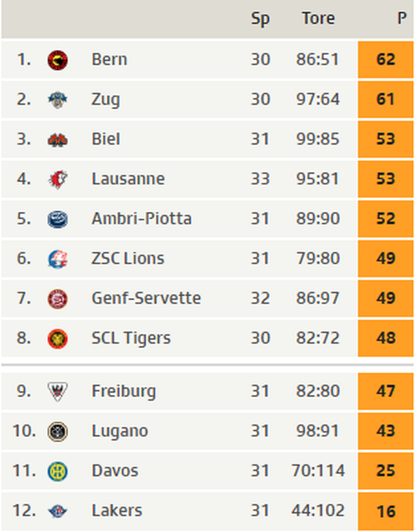The height and width of the screenshot is (532, 415).
Task: Click the SCL Tigers logo
Action: [58, 339]
